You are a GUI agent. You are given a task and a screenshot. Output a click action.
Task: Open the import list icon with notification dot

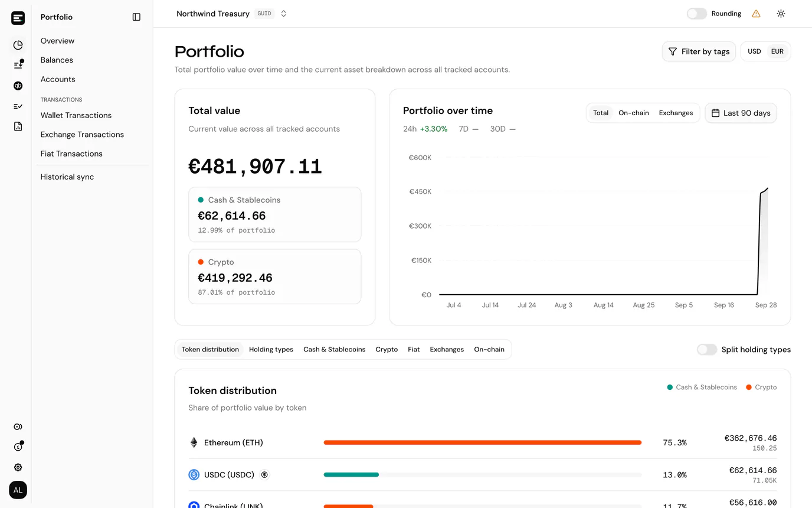pos(18,65)
